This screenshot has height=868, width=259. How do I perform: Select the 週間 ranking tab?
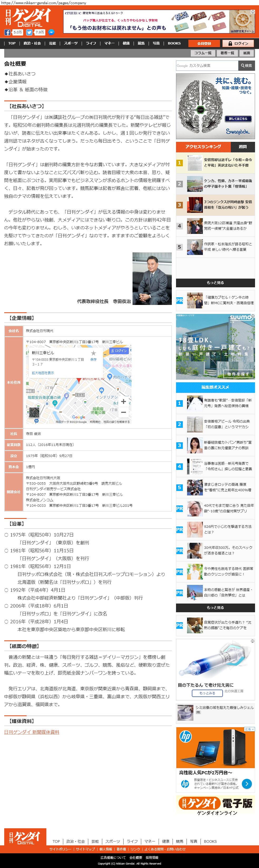pos(243,147)
